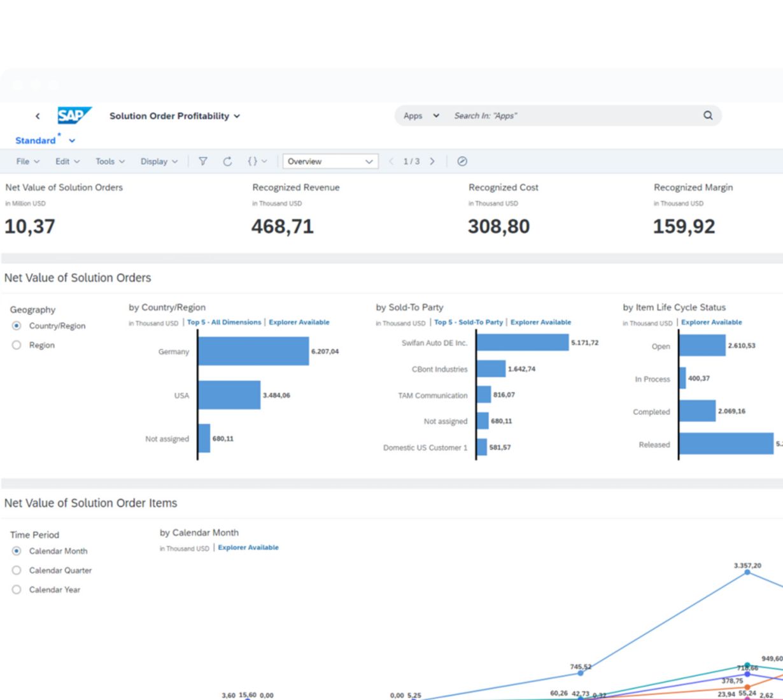
Task: Click the search input field
Action: [x=573, y=116]
